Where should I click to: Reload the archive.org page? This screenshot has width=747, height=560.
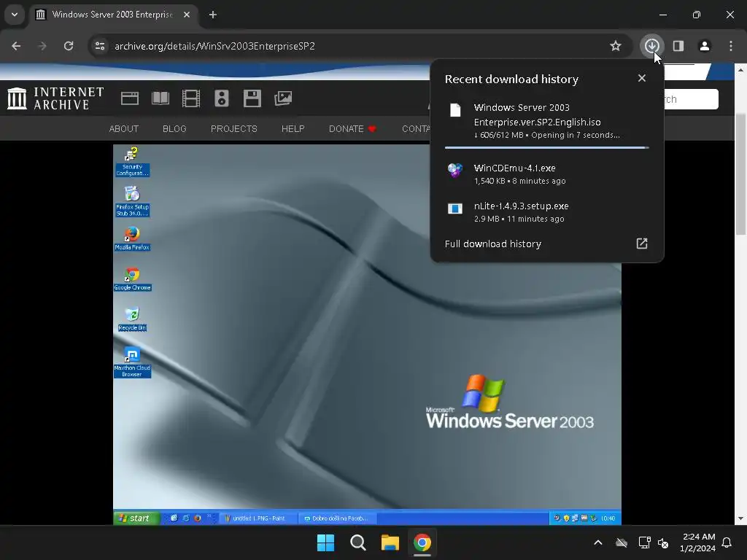pos(69,46)
